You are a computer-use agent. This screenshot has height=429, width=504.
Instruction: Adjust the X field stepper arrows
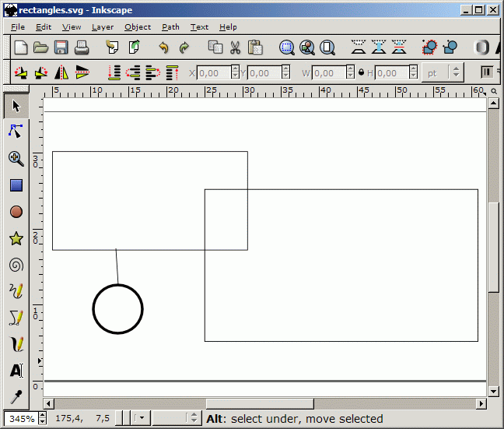coord(236,72)
